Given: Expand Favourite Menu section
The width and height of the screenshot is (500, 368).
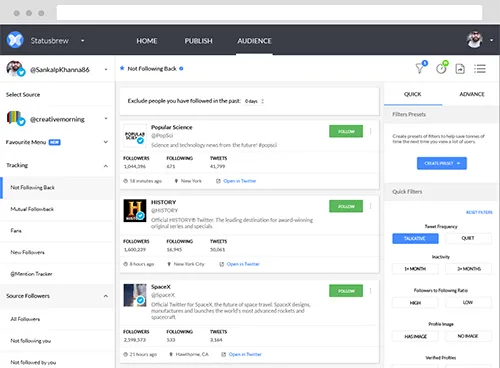Looking at the screenshot, I should point(106,142).
